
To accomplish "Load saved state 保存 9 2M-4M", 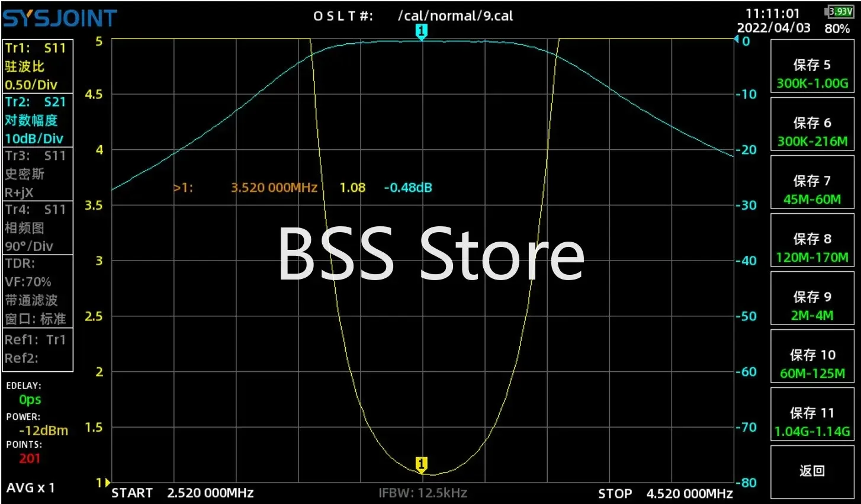I will [x=812, y=298].
